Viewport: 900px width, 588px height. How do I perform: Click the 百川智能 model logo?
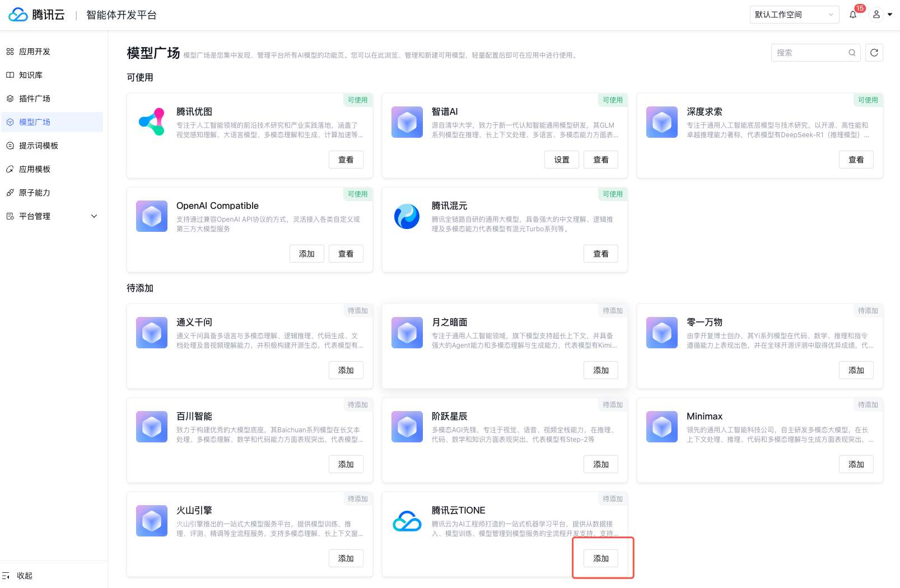pos(152,427)
